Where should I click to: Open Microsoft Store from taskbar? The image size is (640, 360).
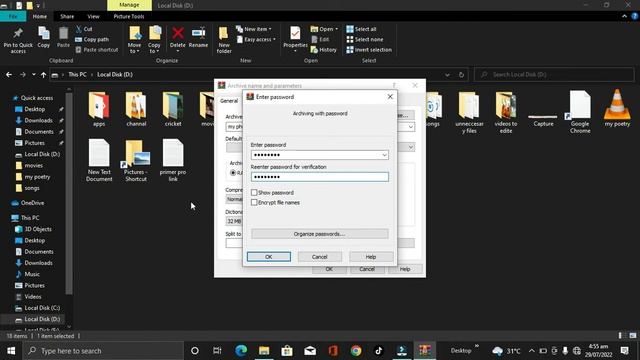(x=287, y=350)
